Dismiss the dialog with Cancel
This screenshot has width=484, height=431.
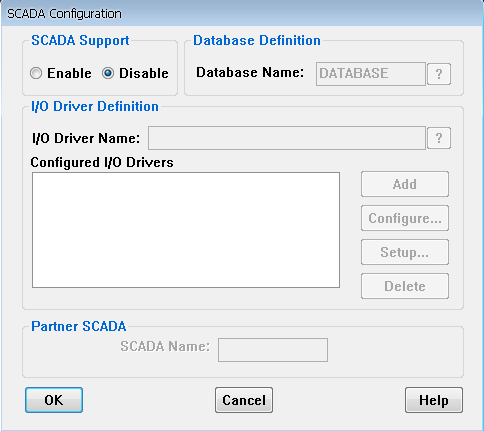(x=244, y=400)
